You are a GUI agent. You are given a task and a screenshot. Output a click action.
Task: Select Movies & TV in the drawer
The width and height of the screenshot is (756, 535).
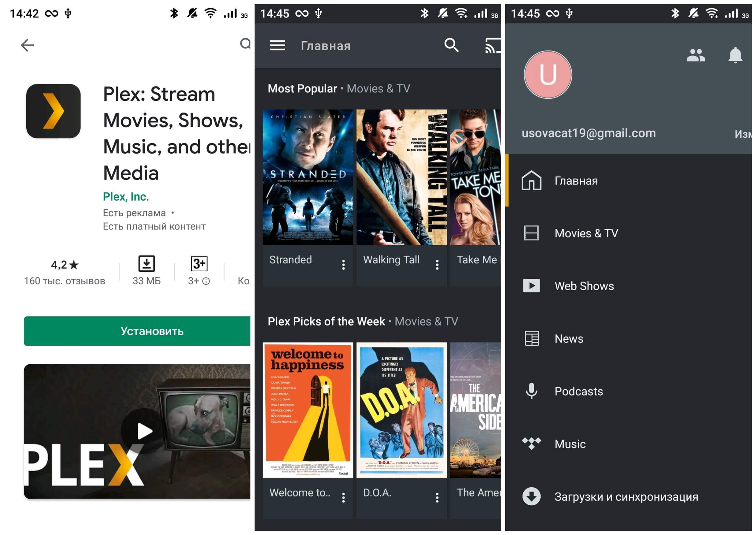tap(629, 233)
